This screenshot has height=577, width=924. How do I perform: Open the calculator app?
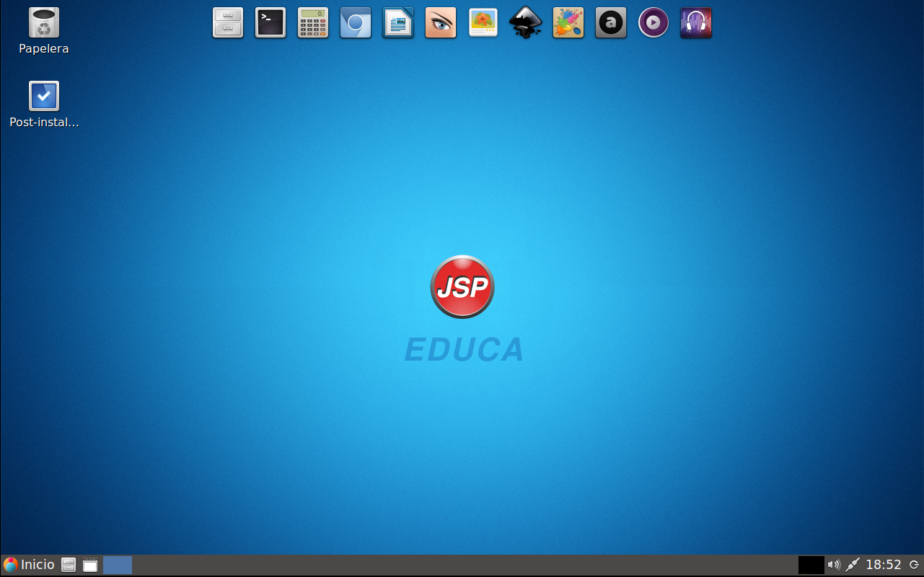click(313, 23)
